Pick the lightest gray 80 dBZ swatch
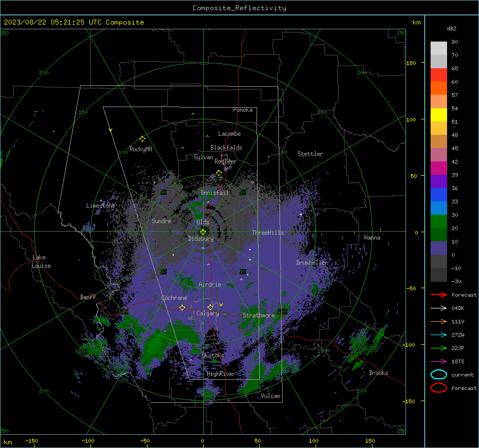This screenshot has width=479, height=448. 439,48
